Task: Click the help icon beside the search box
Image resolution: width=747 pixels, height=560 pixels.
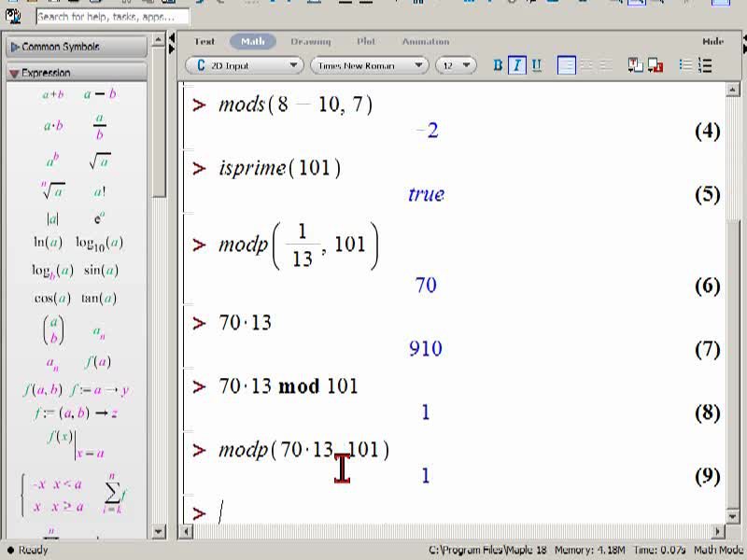Action: pyautogui.click(x=13, y=17)
